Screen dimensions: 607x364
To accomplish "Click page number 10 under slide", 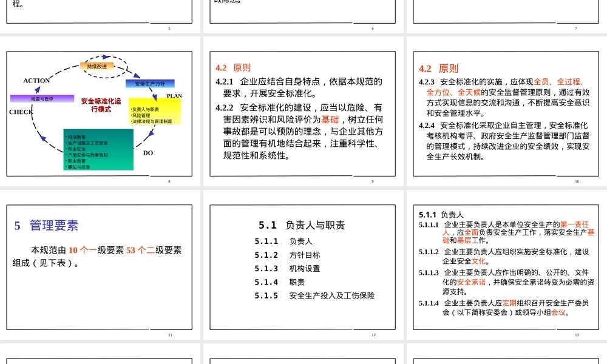I will coord(577,181).
